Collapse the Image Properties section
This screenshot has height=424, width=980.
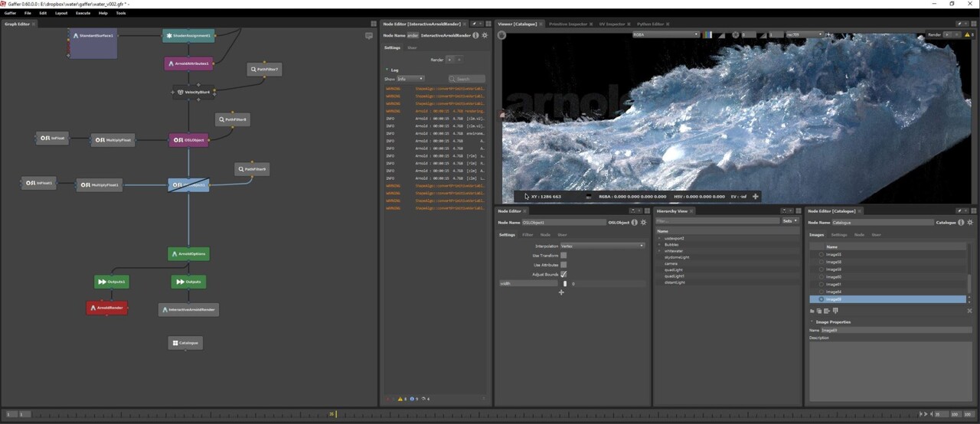812,321
